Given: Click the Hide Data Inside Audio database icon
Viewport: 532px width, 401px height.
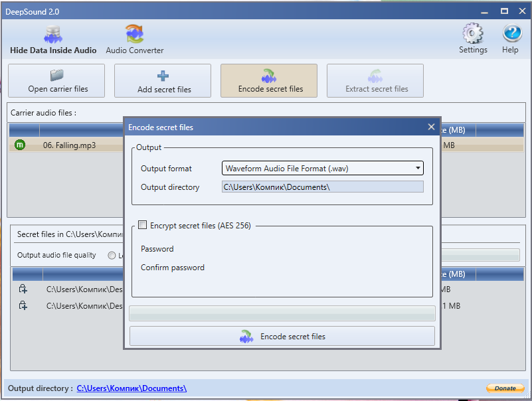Looking at the screenshot, I should [x=53, y=35].
